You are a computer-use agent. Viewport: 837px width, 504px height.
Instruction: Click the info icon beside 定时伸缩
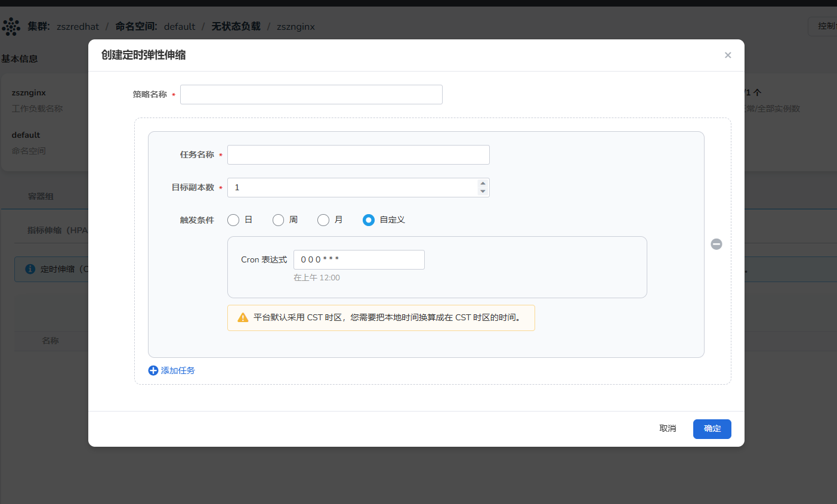(x=30, y=269)
